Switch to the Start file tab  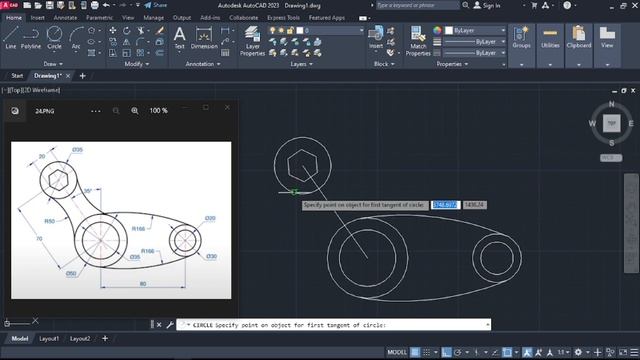pos(17,76)
